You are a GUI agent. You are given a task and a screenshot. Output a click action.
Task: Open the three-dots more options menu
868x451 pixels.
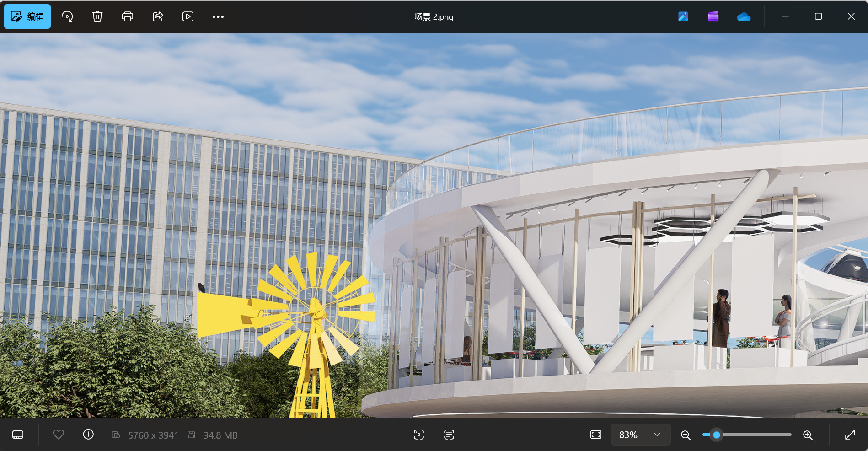(218, 17)
